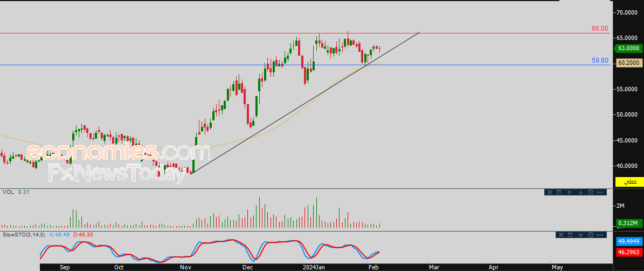644x271 pixels.
Task: Click the 65.0000 price axis label
Action: [628, 38]
